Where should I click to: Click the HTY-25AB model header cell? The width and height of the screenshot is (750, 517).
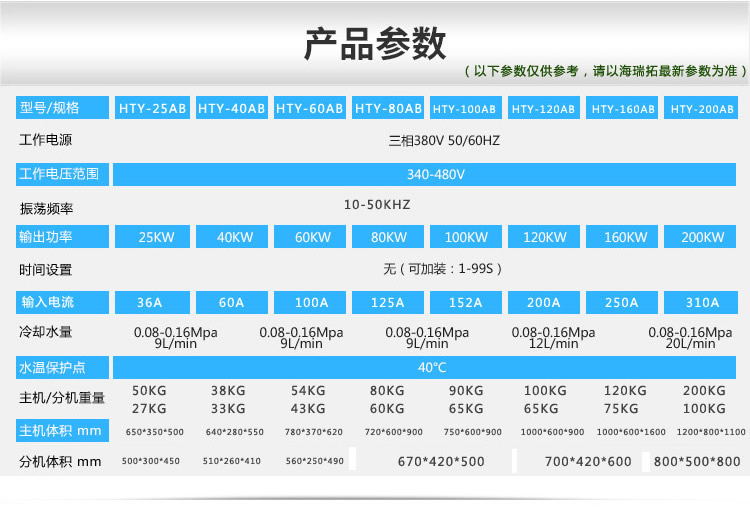tap(153, 108)
